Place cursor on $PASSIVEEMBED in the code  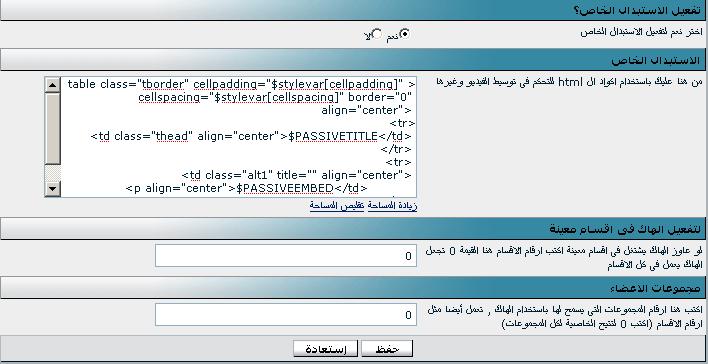pos(288,188)
